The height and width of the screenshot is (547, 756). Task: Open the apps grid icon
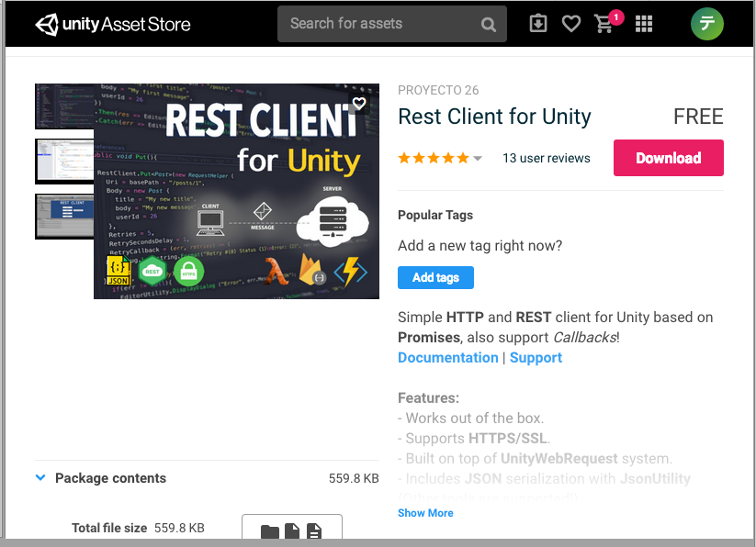click(644, 24)
